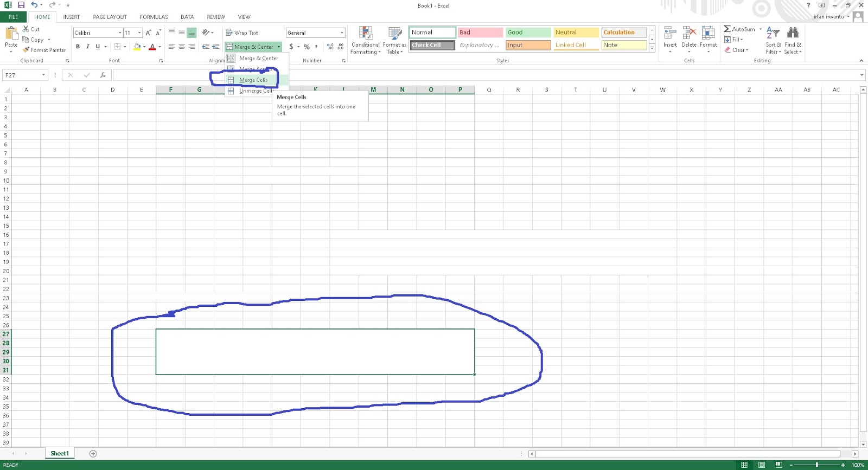Click the Insert Function fx icon
The width and height of the screenshot is (868, 470).
click(103, 75)
